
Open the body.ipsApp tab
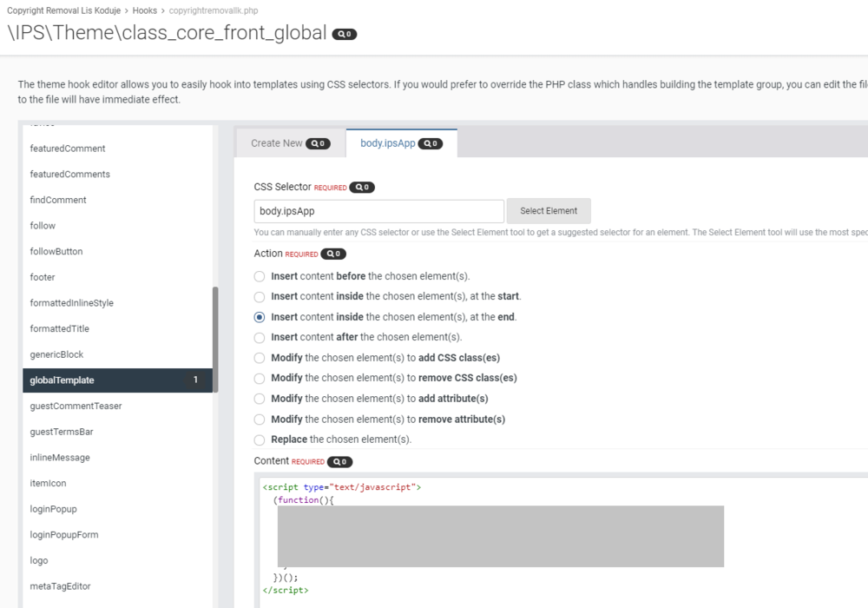pyautogui.click(x=387, y=143)
